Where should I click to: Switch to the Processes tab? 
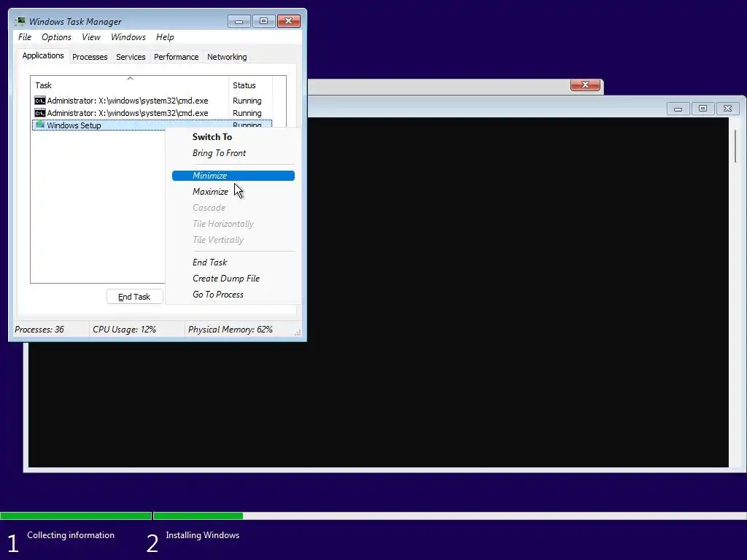[x=90, y=57]
